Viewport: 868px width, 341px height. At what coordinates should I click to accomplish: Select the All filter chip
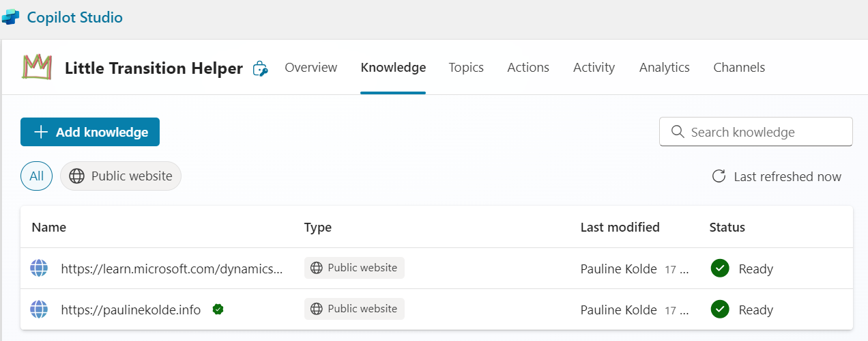(x=37, y=176)
